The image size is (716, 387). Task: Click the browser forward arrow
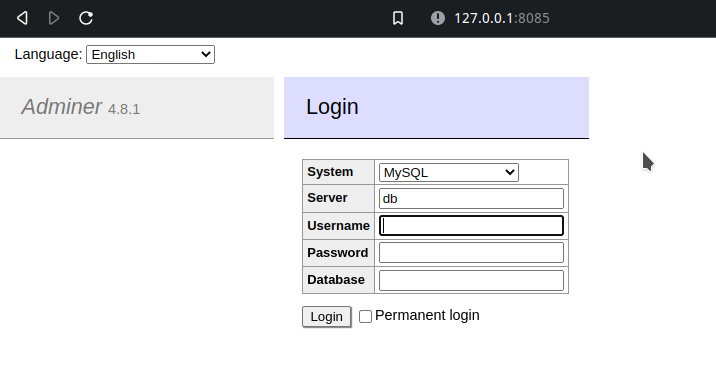pyautogui.click(x=53, y=18)
